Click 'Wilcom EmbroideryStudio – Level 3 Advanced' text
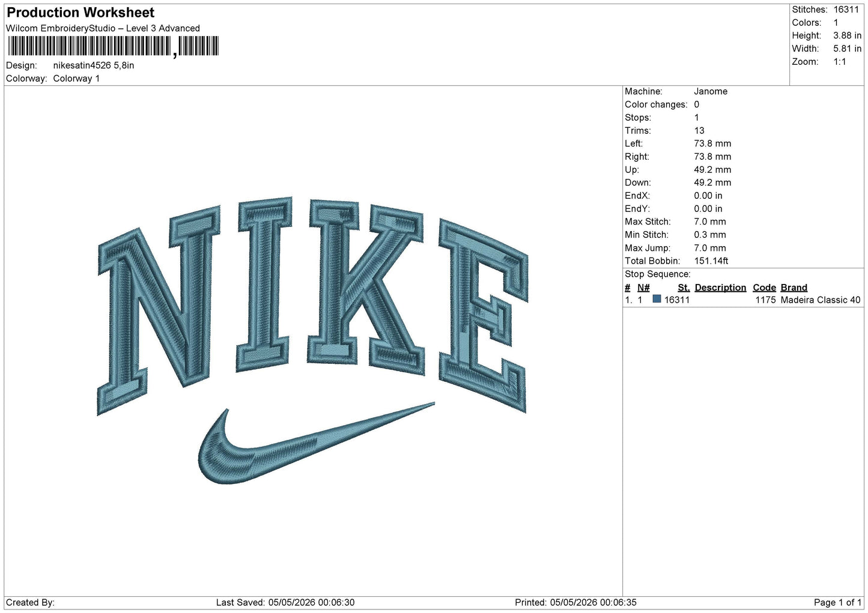868x613 pixels. tap(103, 28)
